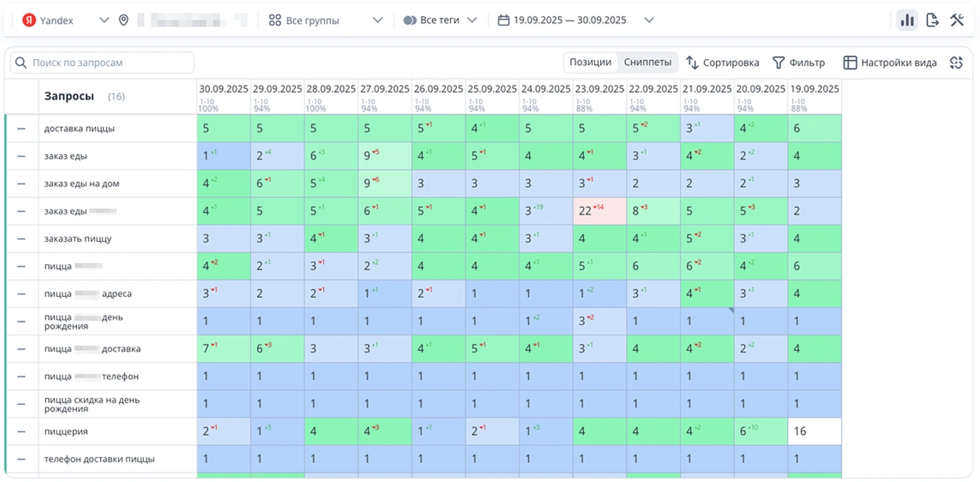Viewport: 980px width, 482px height.
Task: Click the dashed refresh icon next to Настройки вида
Action: tap(956, 63)
